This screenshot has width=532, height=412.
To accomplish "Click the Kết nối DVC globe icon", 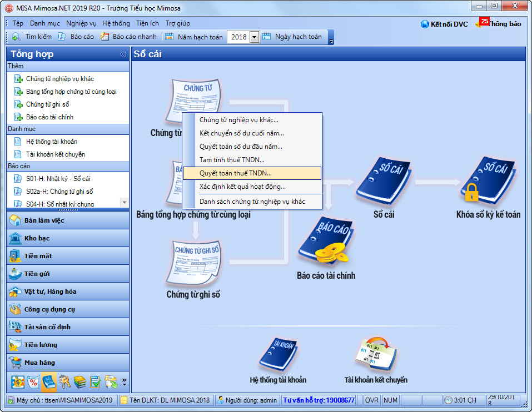I will tap(425, 24).
